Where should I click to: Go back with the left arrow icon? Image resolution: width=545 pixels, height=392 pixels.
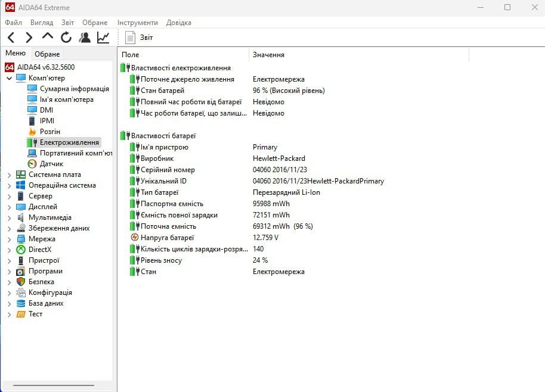pyautogui.click(x=11, y=38)
